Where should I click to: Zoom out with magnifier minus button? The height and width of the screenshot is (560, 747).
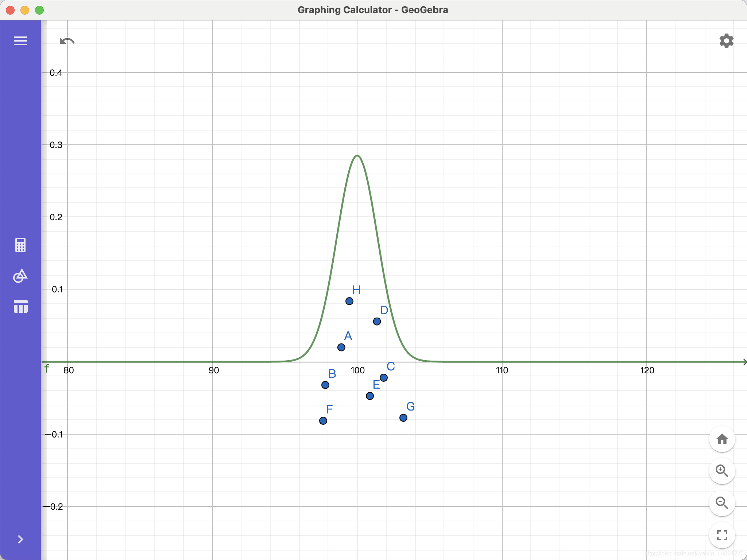(722, 503)
